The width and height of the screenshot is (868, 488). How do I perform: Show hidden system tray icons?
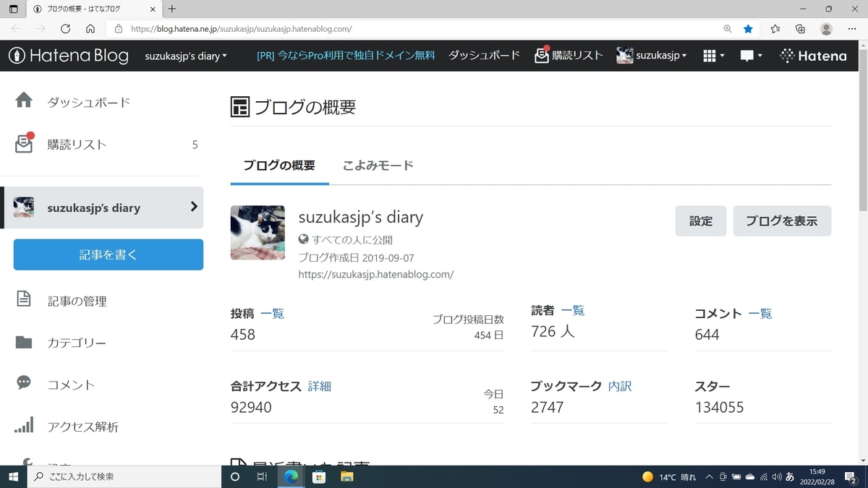click(708, 476)
